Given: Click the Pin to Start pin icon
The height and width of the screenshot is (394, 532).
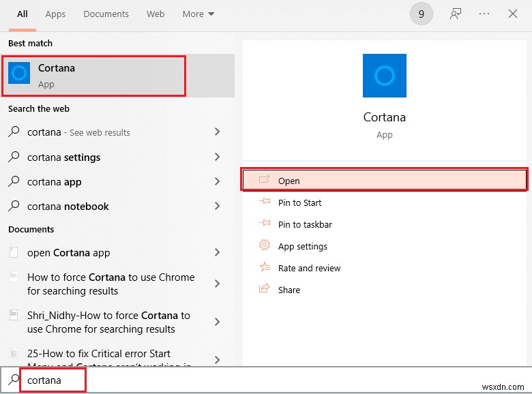Looking at the screenshot, I should (x=265, y=202).
